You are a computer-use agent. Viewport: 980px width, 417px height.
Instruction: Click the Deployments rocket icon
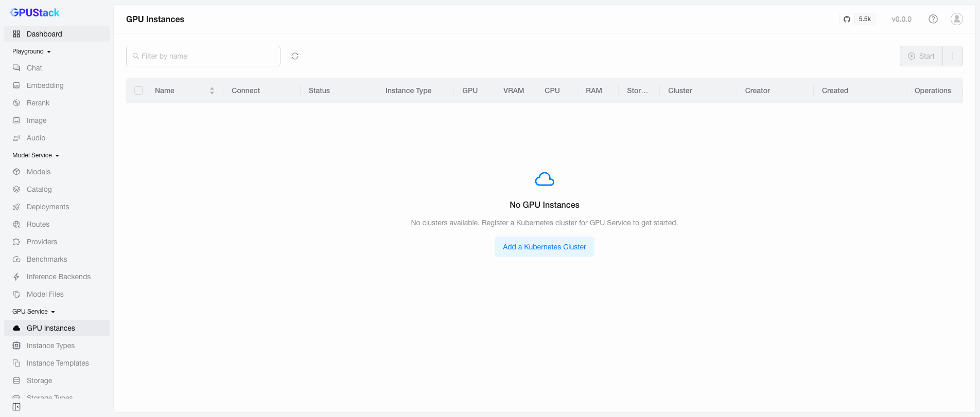pos(16,207)
